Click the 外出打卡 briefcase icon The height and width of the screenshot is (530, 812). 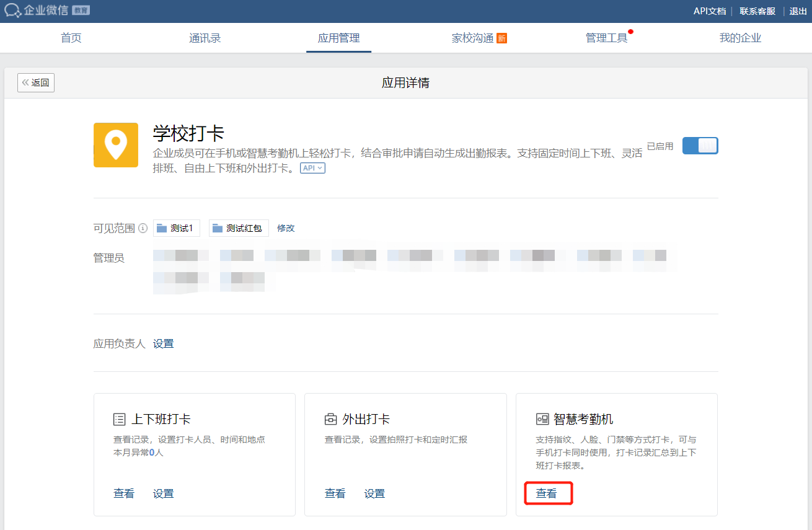click(x=330, y=420)
